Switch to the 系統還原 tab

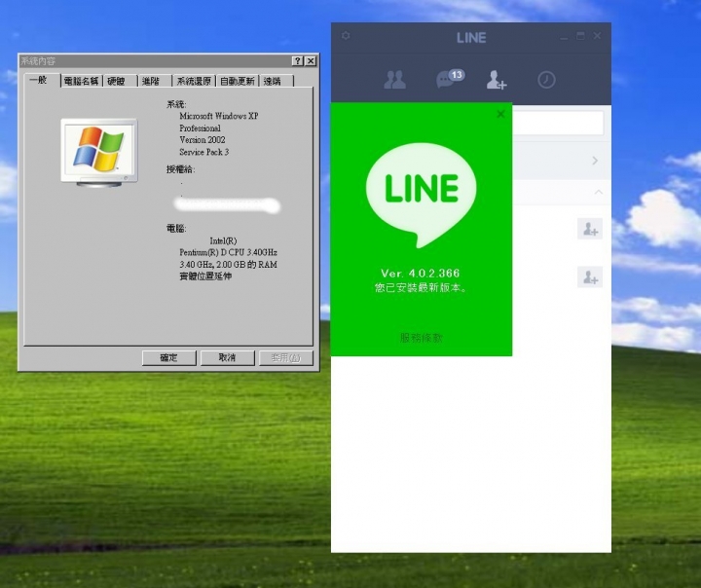[x=194, y=82]
